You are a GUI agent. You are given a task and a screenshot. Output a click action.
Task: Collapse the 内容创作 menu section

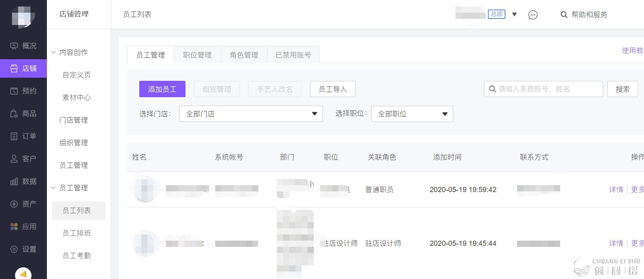point(53,52)
